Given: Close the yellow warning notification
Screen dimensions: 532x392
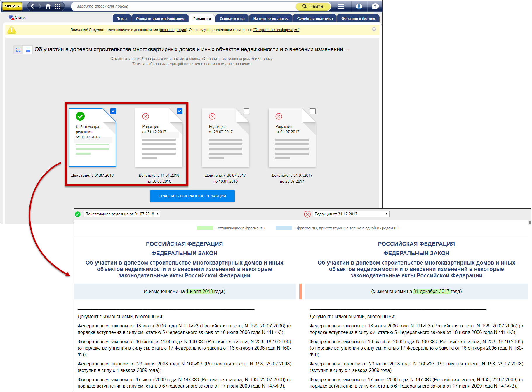Looking at the screenshot, I should coord(374,29).
